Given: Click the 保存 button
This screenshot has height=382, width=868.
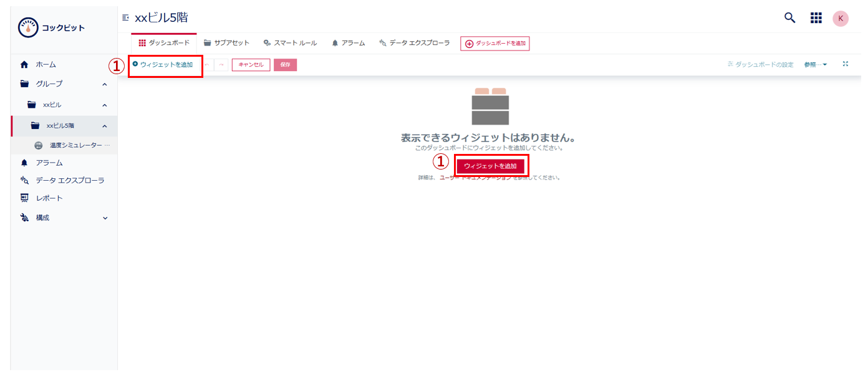Looking at the screenshot, I should [285, 64].
